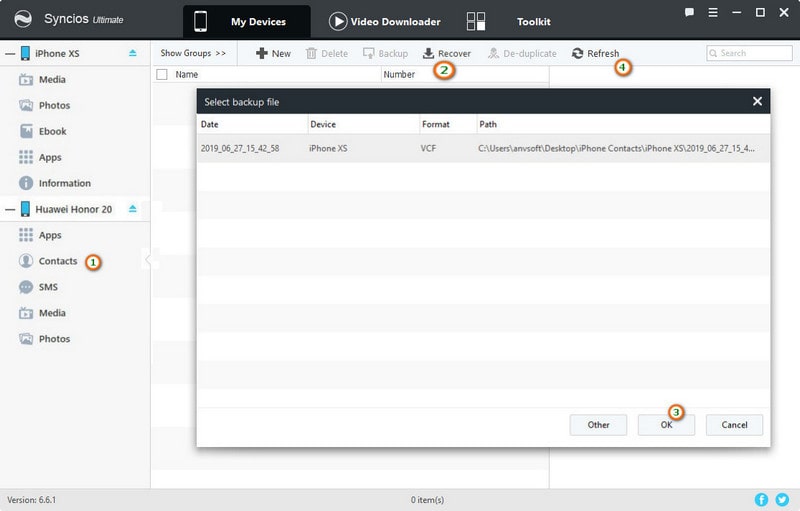800x511 pixels.
Task: Open SMS under Huawei Honor 20
Action: 38,287
